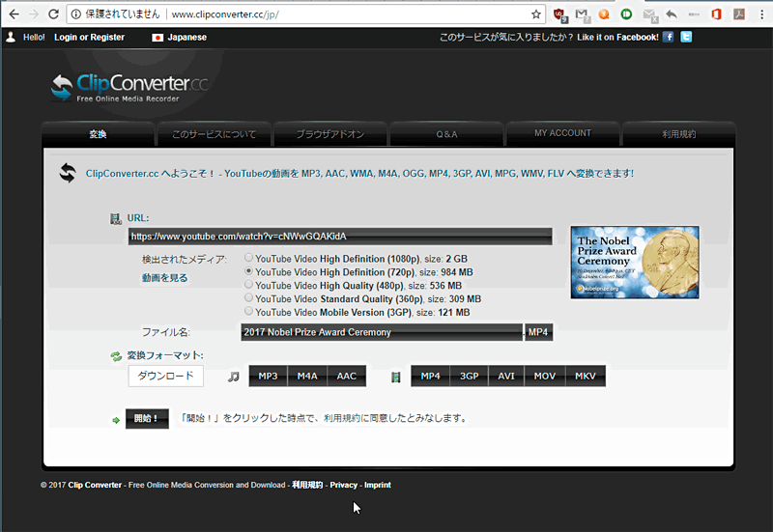Click the Nobel Prize Award Ceremony thumbnail
This screenshot has height=532, width=773.
[635, 263]
